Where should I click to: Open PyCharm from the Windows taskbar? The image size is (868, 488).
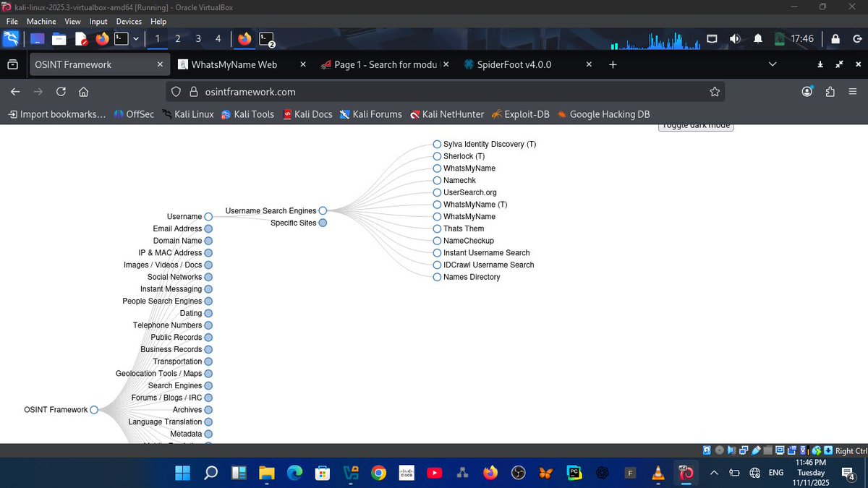coord(574,473)
